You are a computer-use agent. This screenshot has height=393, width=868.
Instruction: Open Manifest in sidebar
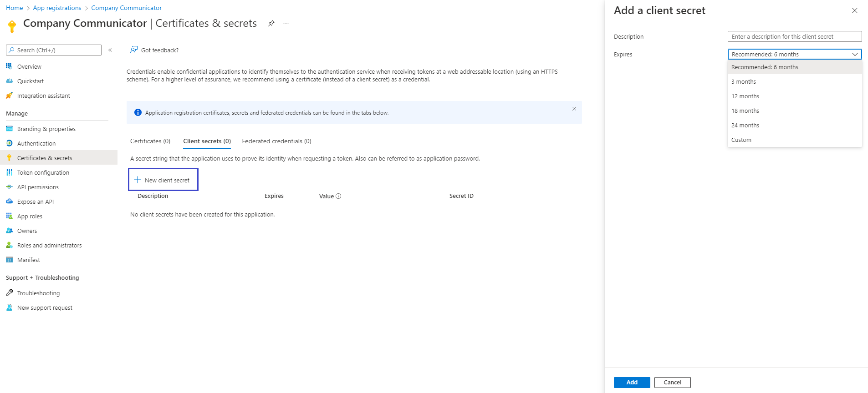29,260
